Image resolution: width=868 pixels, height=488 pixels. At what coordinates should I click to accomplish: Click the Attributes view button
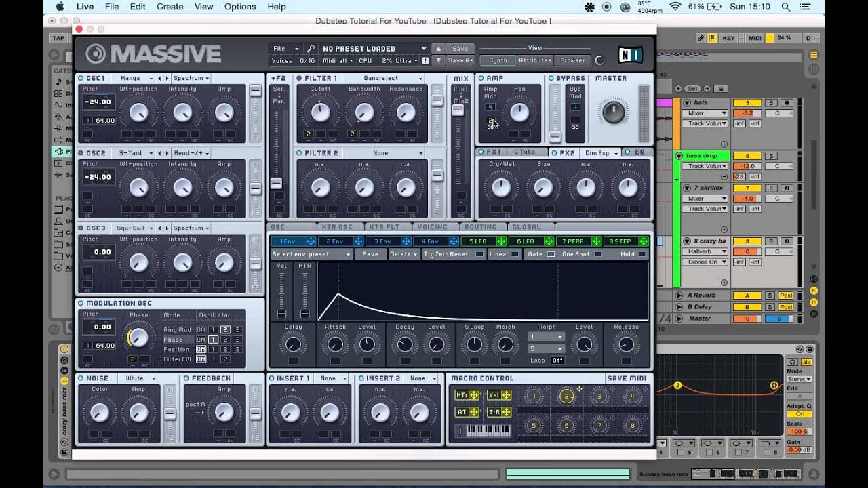535,60
